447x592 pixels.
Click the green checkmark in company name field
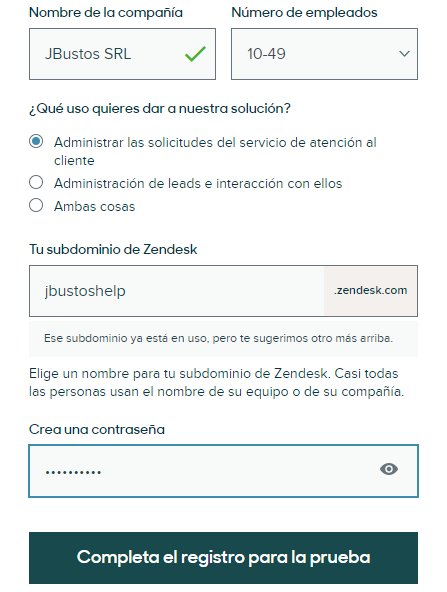[195, 54]
